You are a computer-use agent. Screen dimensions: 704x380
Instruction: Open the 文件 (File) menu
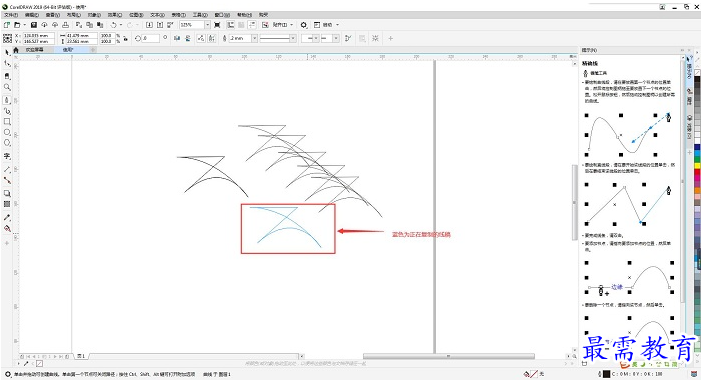pyautogui.click(x=11, y=15)
